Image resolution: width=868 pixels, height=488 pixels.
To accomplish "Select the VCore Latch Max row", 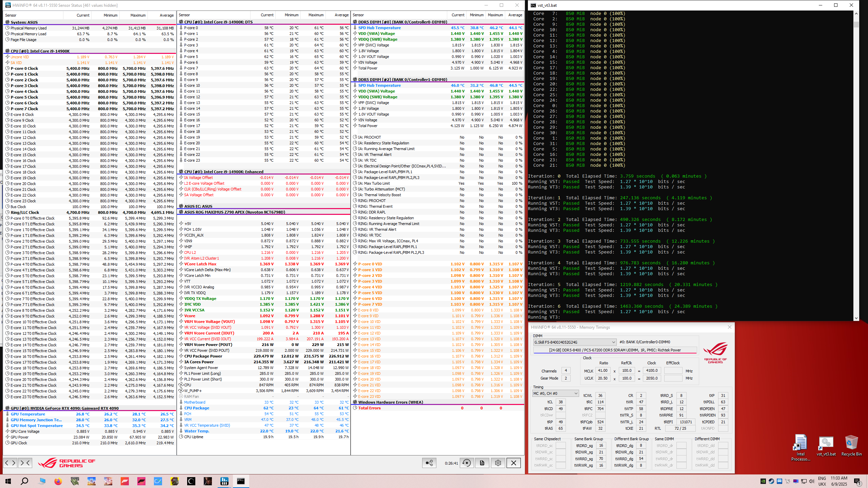I will coord(264,264).
